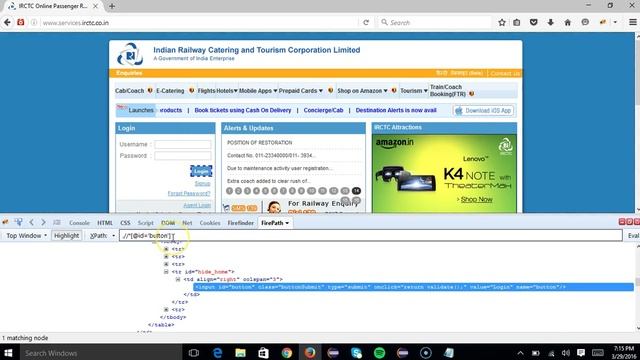
Task: Click the Firebug bug icon in the panel
Action: [x=5, y=222]
